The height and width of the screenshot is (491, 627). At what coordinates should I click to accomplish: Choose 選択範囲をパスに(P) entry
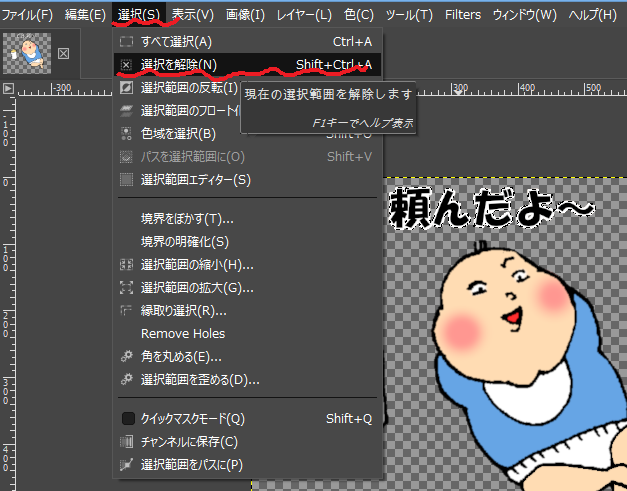pyautogui.click(x=247, y=465)
